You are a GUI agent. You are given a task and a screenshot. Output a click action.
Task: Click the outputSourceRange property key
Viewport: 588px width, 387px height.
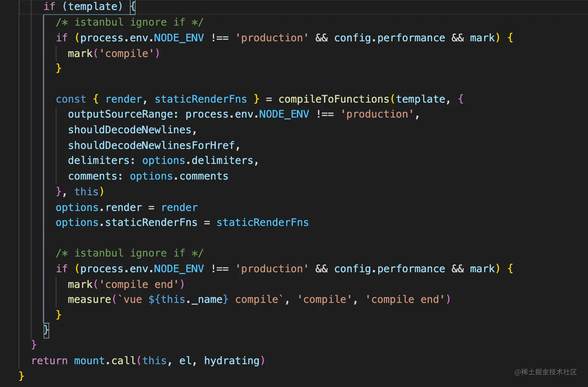(x=120, y=114)
